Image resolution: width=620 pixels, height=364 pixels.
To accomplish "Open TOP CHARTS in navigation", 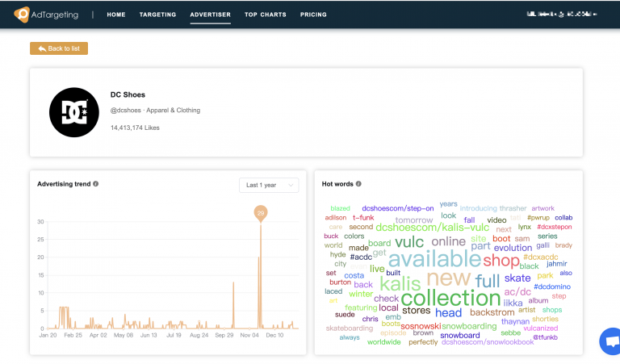I will [x=266, y=15].
